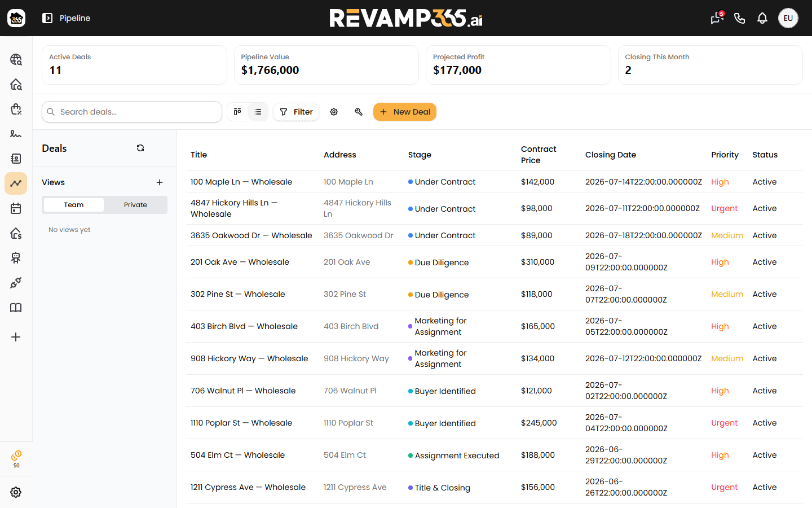The width and height of the screenshot is (812, 508).
Task: Open deal '504 Elm Ct — Wholesale'
Action: click(237, 455)
